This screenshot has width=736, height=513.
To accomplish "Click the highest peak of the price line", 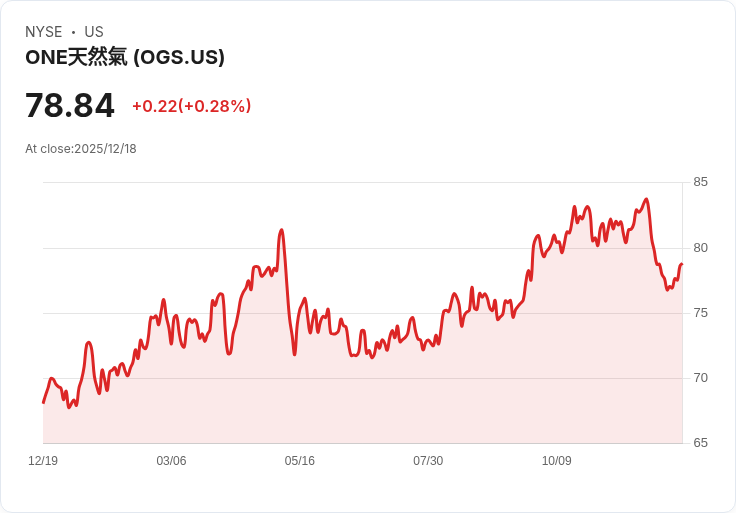I will click(646, 200).
